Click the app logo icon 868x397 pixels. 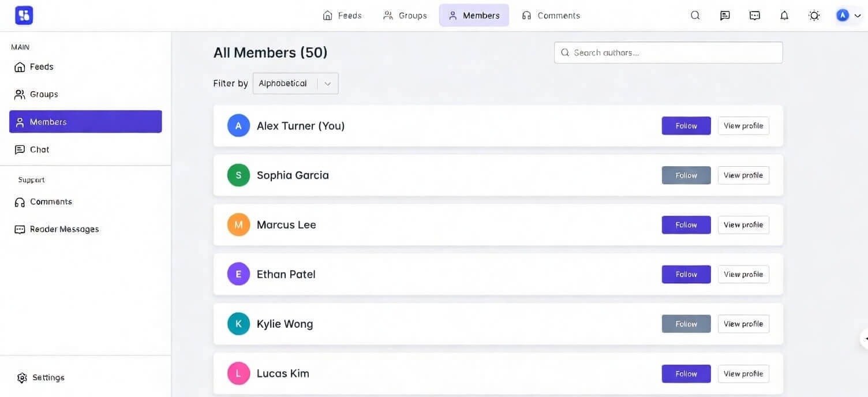point(24,15)
